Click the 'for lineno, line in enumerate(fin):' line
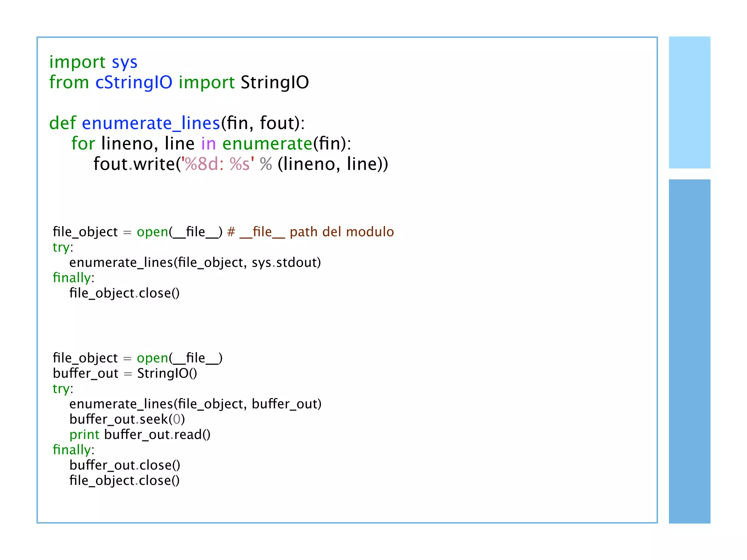Screen dimensions: 747x560 211,144
